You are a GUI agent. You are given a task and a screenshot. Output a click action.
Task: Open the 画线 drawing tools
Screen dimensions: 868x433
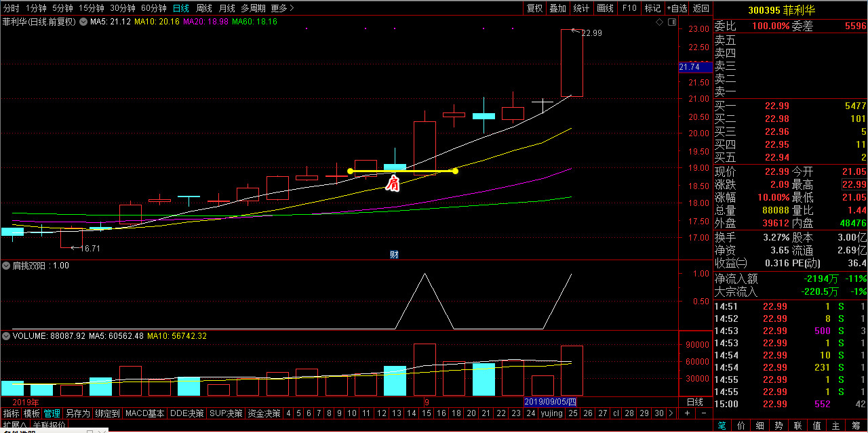pos(605,8)
